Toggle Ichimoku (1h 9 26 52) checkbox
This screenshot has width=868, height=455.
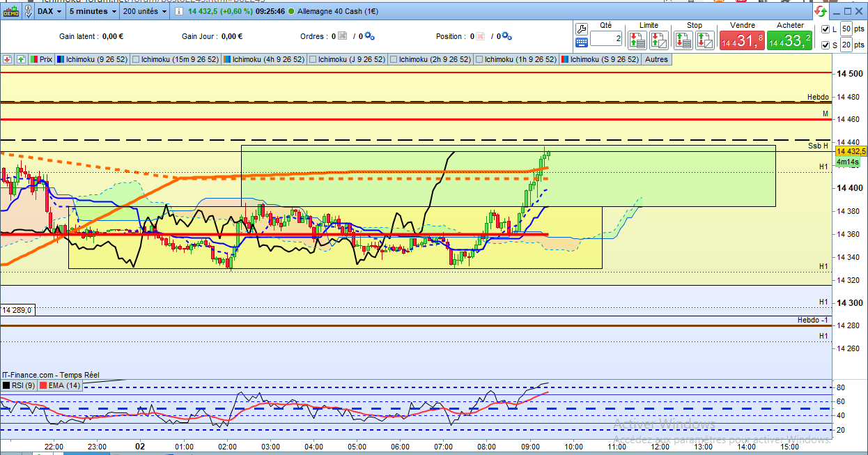pyautogui.click(x=479, y=59)
